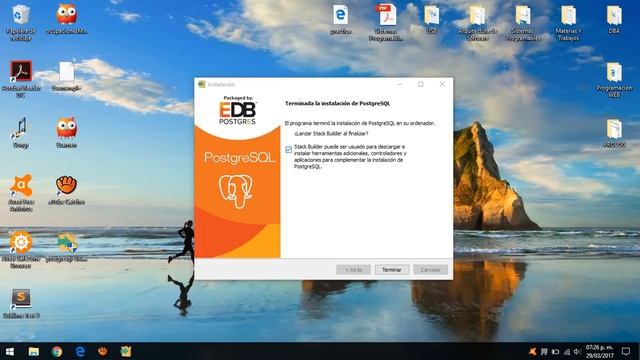
Task: Open the taskbar clock and date
Action: click(600, 351)
